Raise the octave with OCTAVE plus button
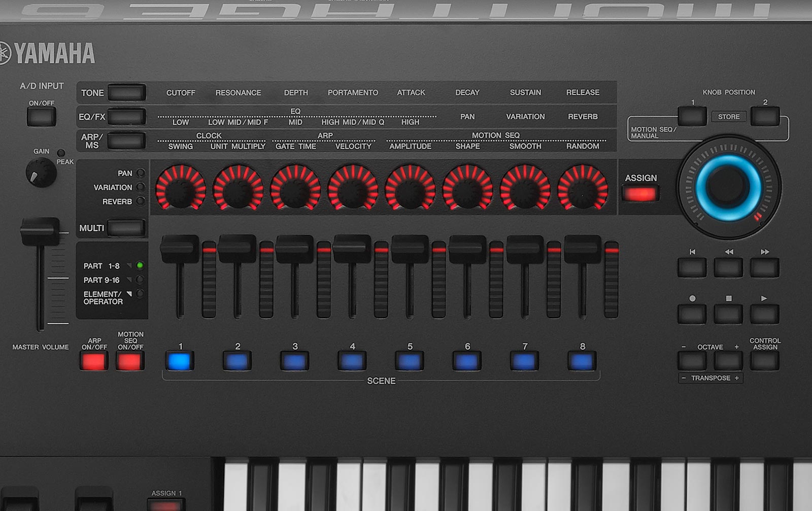 tap(728, 361)
